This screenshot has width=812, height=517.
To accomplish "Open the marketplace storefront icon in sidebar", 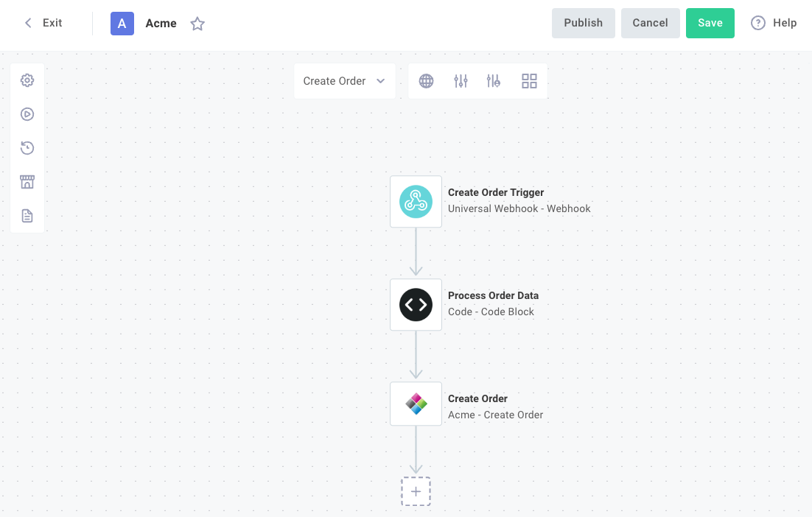I will (x=27, y=182).
